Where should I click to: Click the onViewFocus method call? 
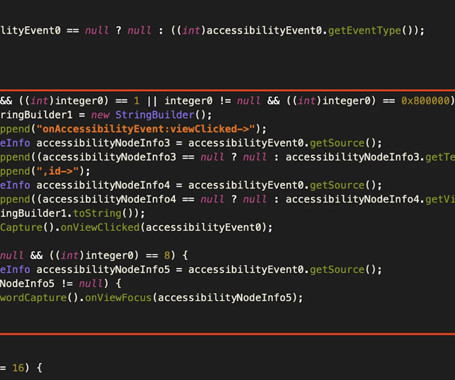(118, 298)
